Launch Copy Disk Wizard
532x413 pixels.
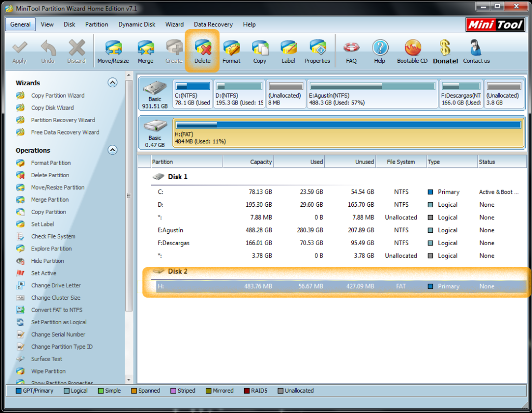click(x=52, y=108)
